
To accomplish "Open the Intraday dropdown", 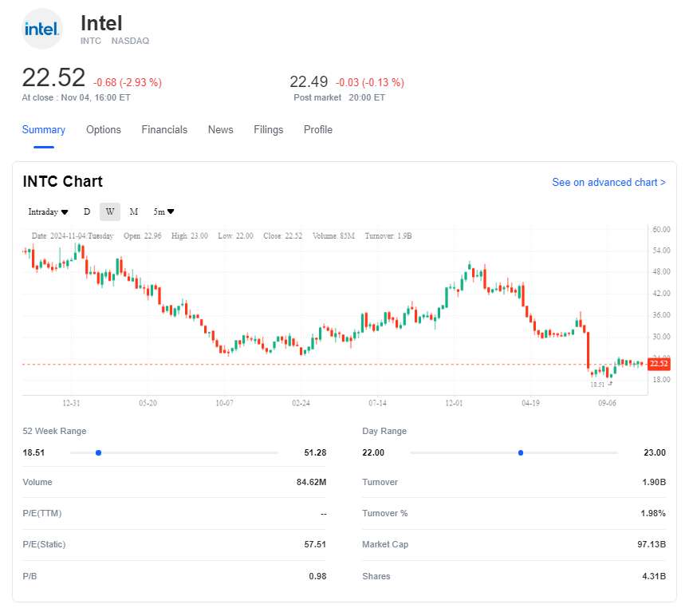I will pyautogui.click(x=48, y=211).
